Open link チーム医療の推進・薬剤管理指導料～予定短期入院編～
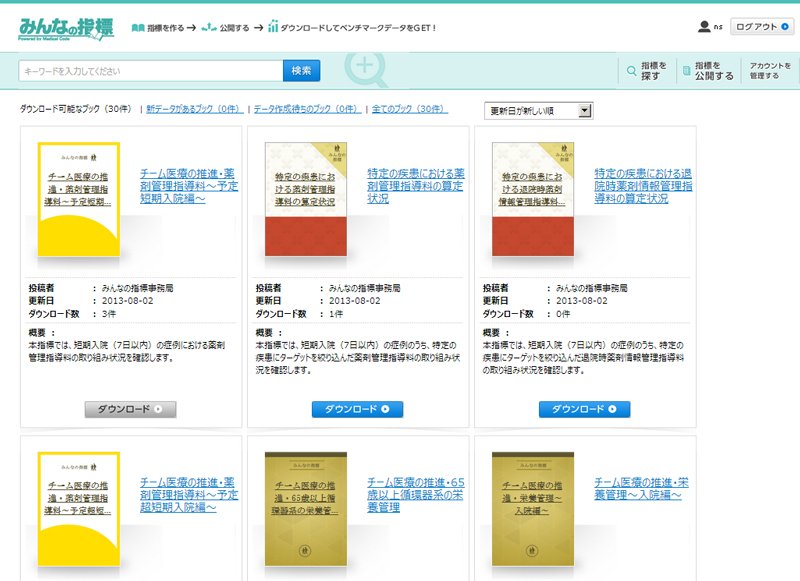This screenshot has height=581, width=800. [x=189, y=186]
